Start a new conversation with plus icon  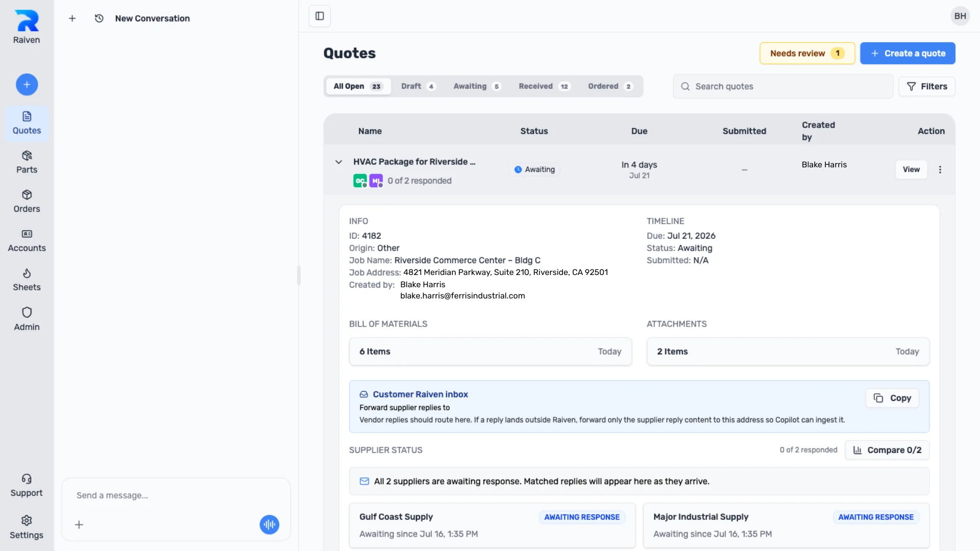tap(72, 18)
